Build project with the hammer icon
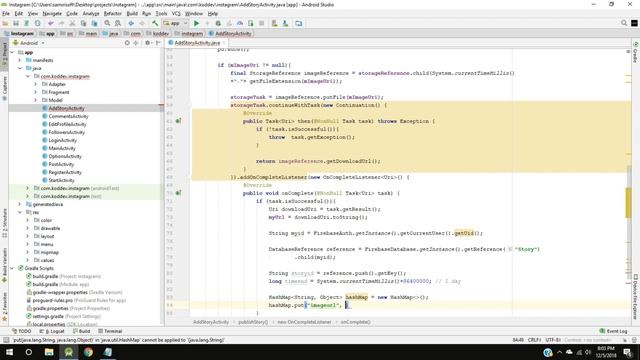 (155, 24)
